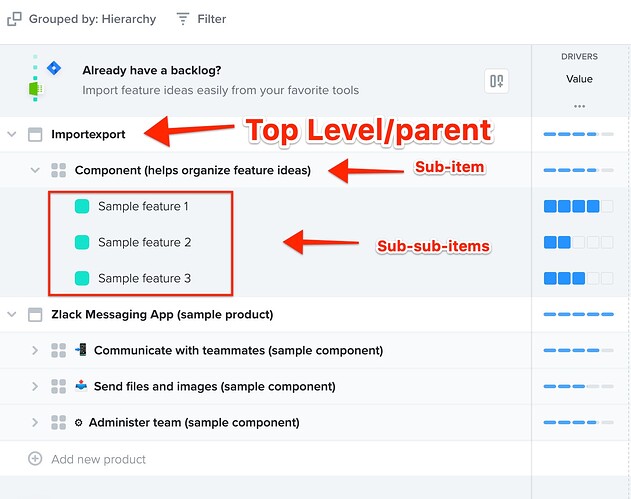Set value score for Sample feature 1
631x499 pixels.
point(579,206)
